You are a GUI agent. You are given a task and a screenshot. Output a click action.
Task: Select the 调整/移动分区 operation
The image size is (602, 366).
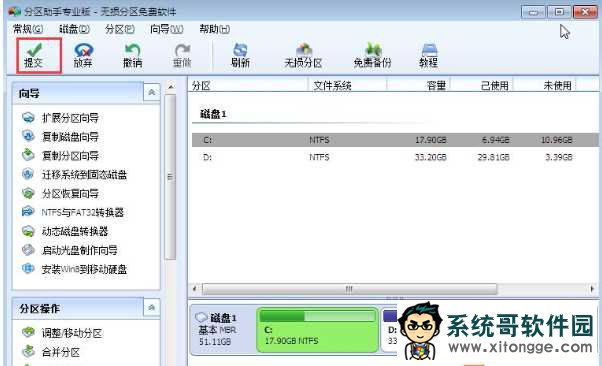coord(71,333)
